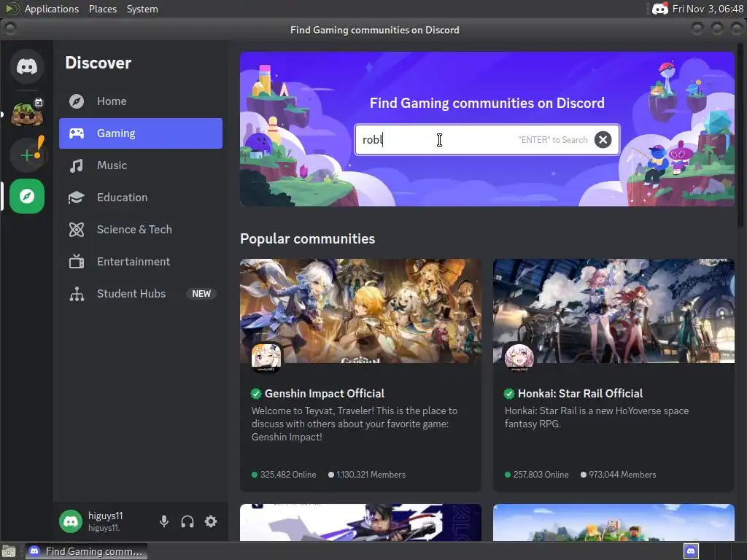
Task: Open Honkai: Star Rail Official community title
Action: [580, 393]
